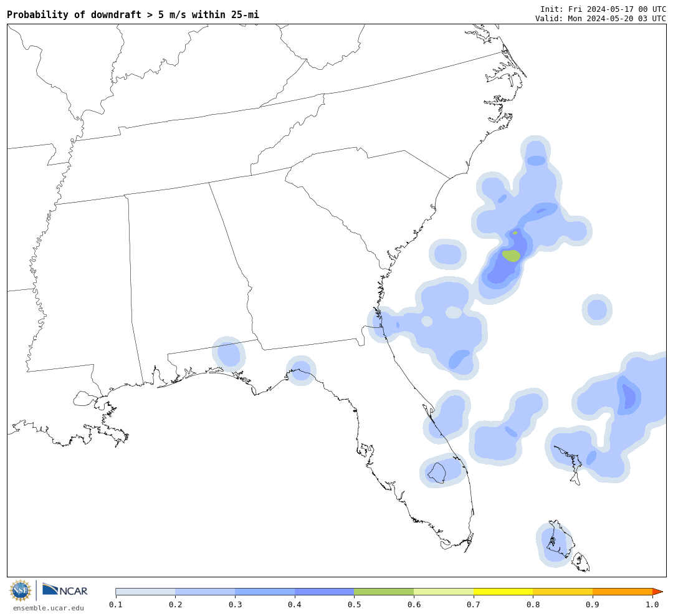Click the 'Init: Fri 2024-05-17 00 UTC' text
673x616 pixels.
tap(603, 9)
